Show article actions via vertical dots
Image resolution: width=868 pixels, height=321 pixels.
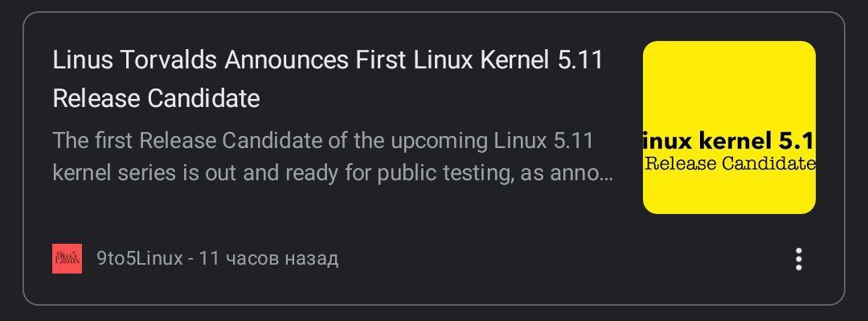pyautogui.click(x=798, y=259)
